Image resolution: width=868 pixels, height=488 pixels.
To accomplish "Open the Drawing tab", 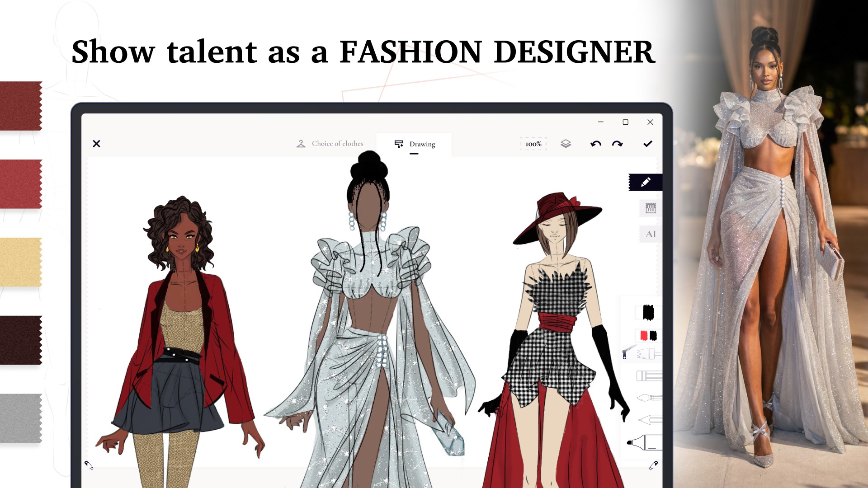I will click(x=414, y=144).
